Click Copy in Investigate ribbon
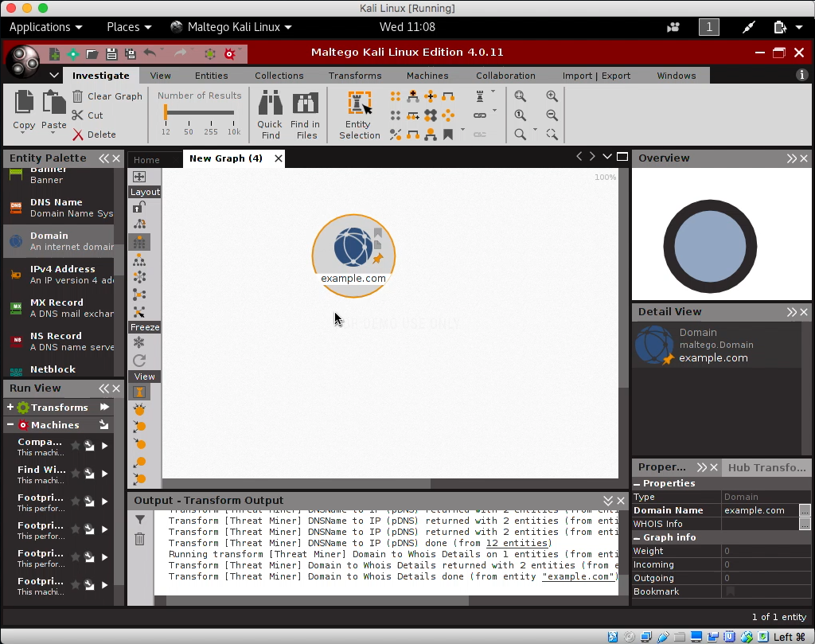The height and width of the screenshot is (644, 815). 24,110
